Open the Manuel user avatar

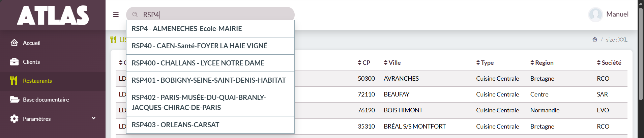(595, 15)
